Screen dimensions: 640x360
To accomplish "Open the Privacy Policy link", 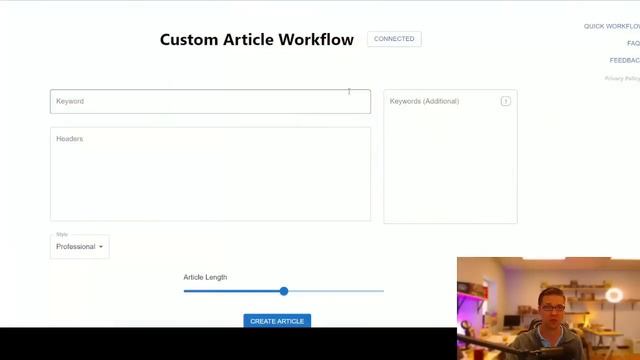I will pos(622,78).
